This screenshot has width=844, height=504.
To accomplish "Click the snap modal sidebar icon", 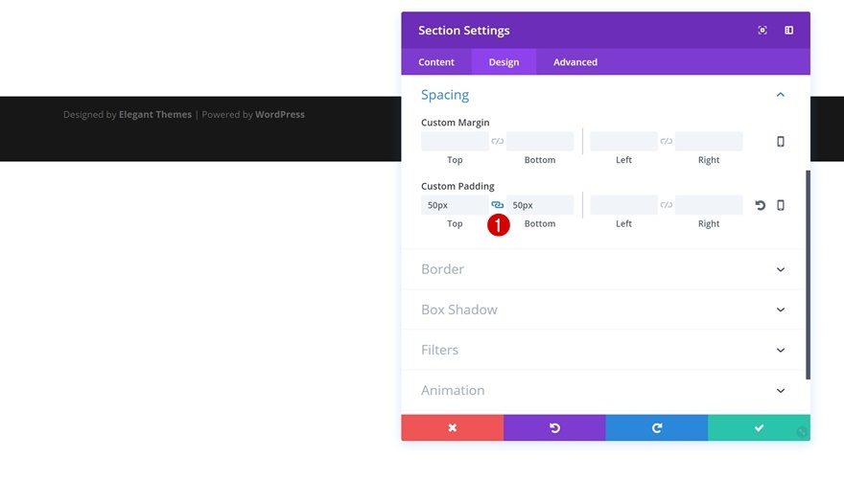I will pos(789,31).
